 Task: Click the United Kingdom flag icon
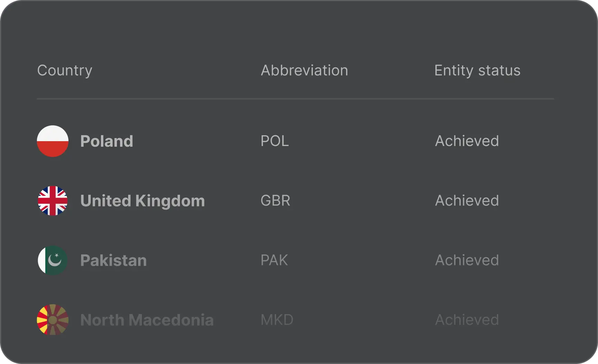53,201
